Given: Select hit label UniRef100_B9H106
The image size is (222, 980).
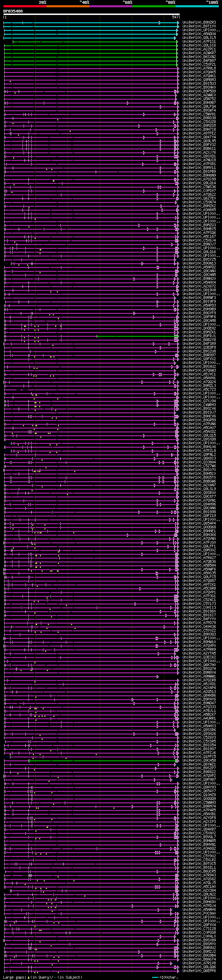Looking at the screenshot, I should click(199, 447).
